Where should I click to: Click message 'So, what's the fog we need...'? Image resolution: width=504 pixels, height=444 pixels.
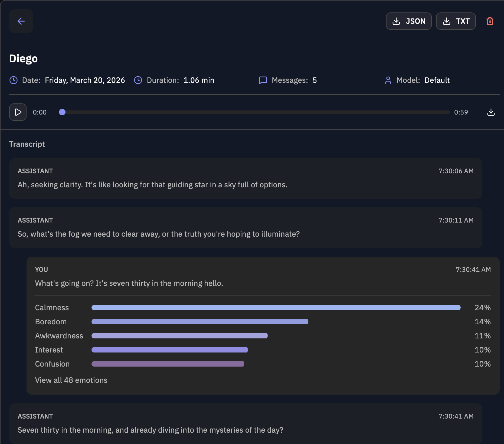click(159, 234)
